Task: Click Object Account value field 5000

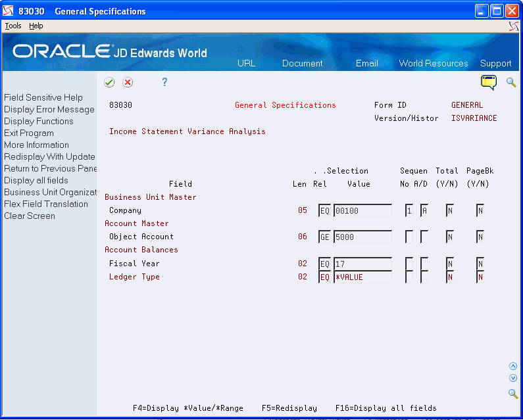Action: click(x=363, y=237)
